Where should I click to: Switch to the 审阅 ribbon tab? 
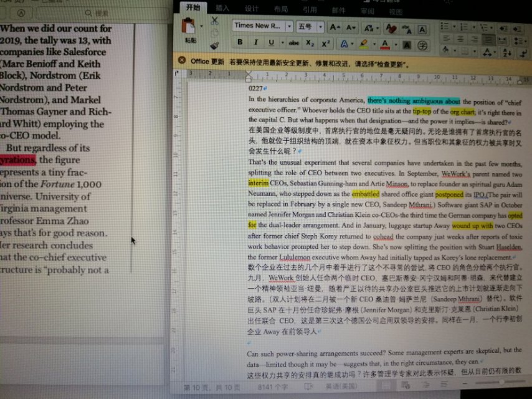tap(368, 12)
